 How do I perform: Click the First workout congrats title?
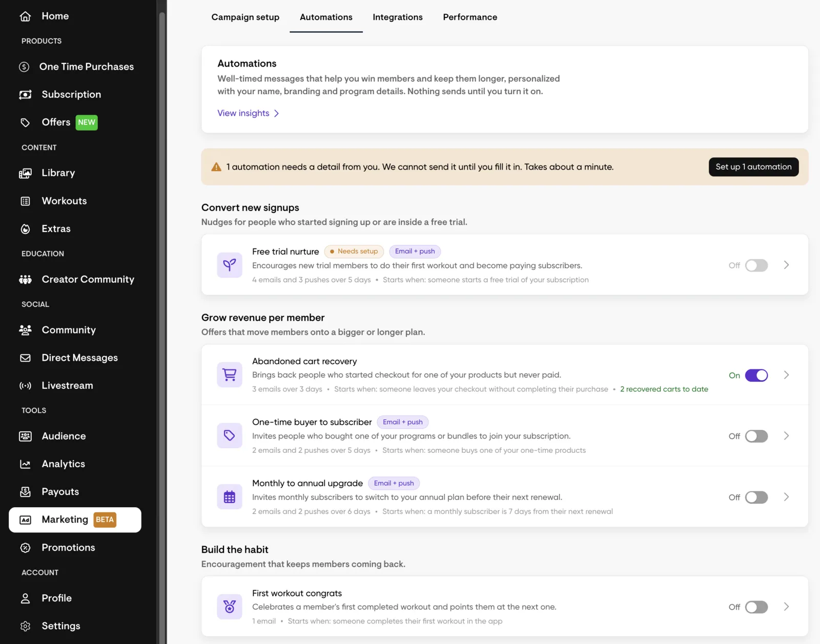click(x=297, y=593)
